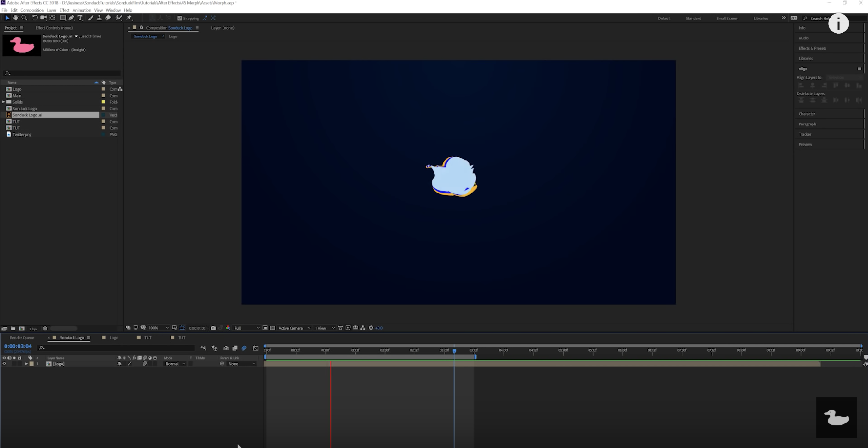Toggle the composition viewer lock
The image size is (868, 448).
141,28
